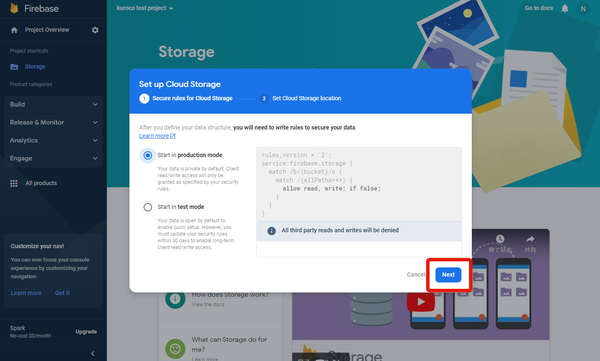
Task: Open Project Overview home icon
Action: [14, 30]
